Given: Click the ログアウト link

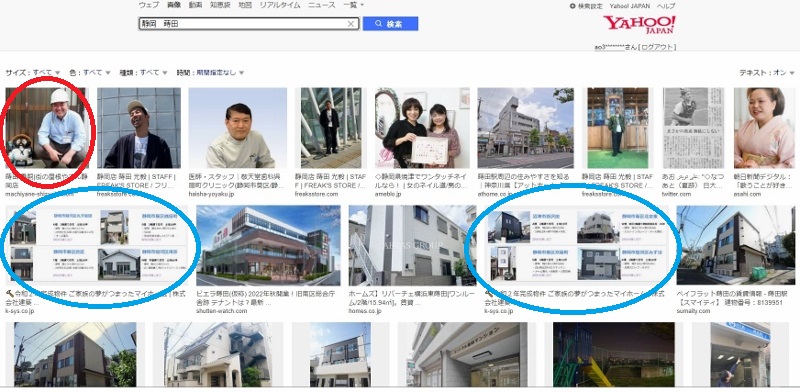Looking at the screenshot, I should 659,47.
